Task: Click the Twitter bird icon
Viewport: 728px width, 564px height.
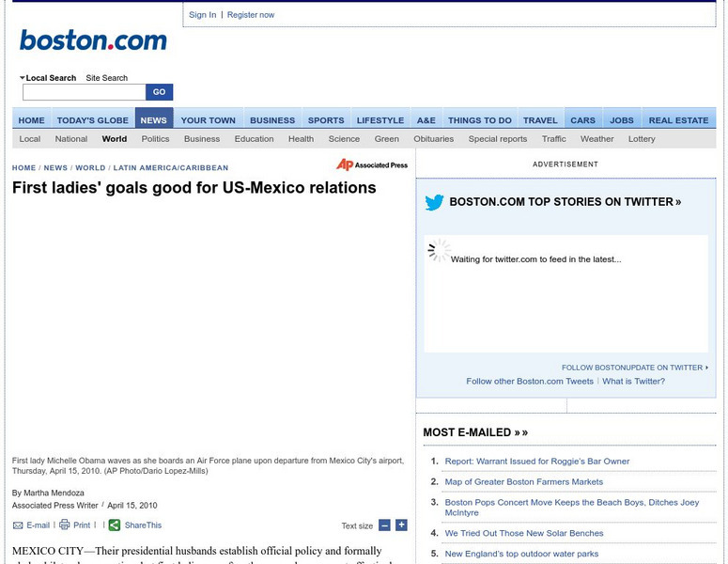Action: pyautogui.click(x=434, y=202)
